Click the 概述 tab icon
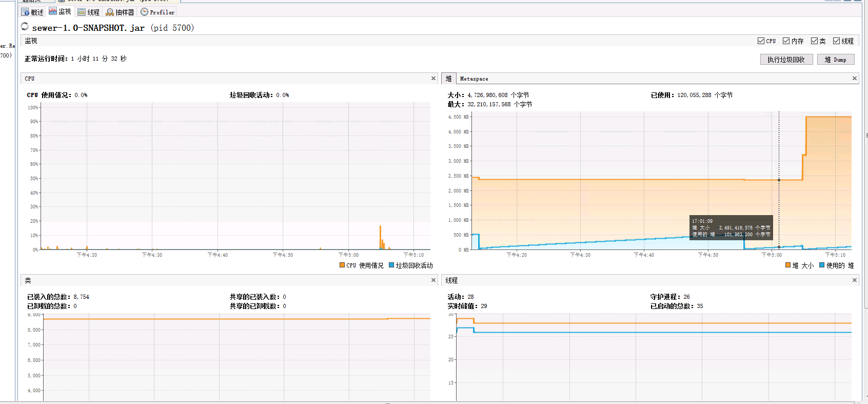This screenshot has width=868, height=404. 25,12
